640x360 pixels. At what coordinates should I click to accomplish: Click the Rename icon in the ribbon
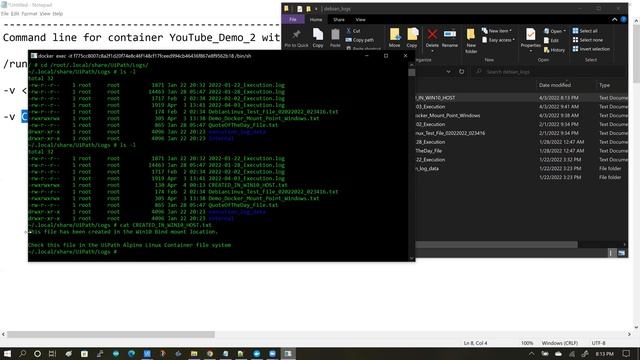(x=450, y=34)
